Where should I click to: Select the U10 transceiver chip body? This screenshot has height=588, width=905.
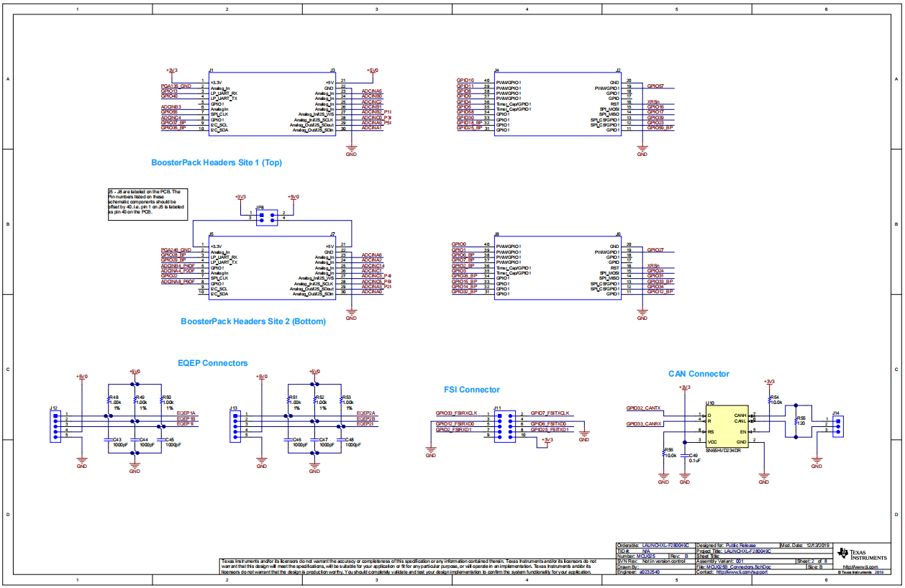point(727,427)
